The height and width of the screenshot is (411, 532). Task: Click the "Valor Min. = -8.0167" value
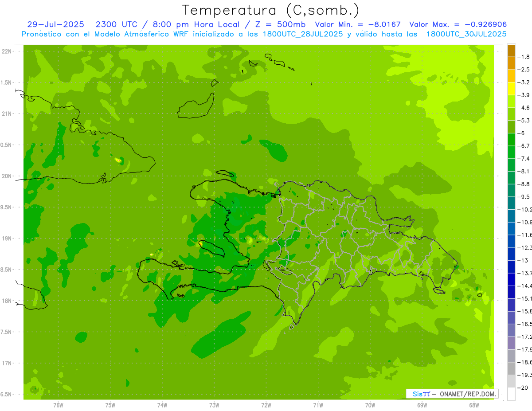(x=359, y=24)
